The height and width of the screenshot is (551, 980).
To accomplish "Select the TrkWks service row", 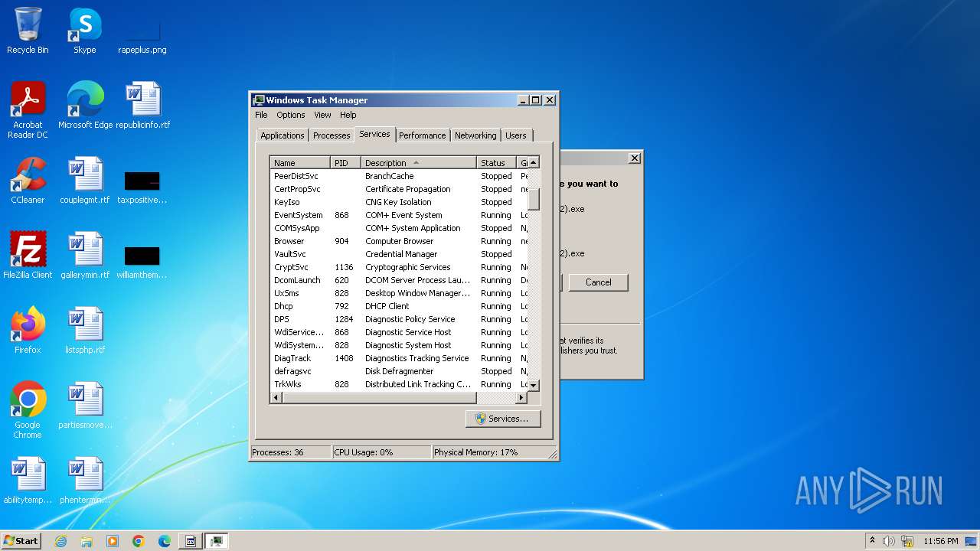I will coord(399,384).
